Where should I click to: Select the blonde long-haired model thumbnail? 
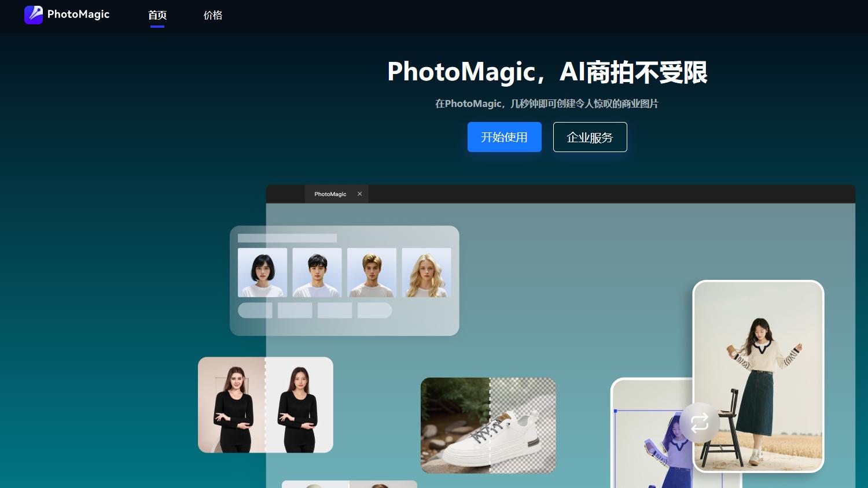[426, 272]
